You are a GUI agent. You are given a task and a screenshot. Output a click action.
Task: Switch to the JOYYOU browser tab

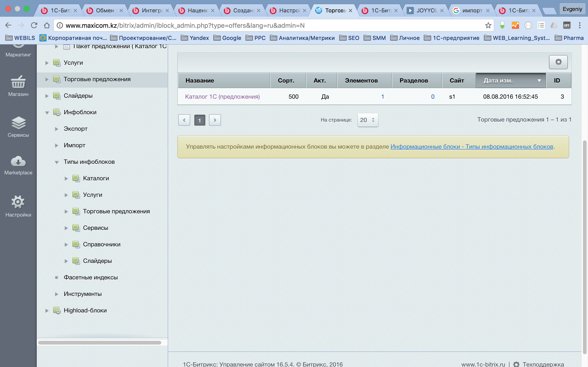tap(426, 11)
